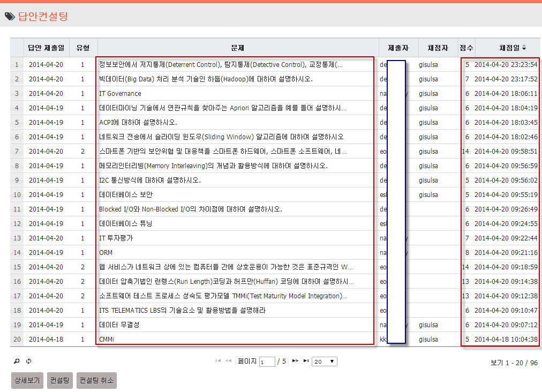Open the rows-per-page dropdown showing 20

325,361
